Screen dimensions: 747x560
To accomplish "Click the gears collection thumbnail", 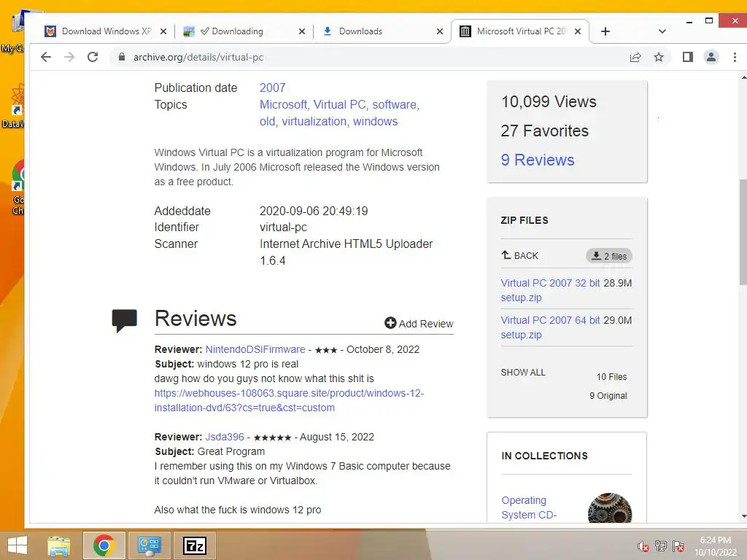I will click(x=610, y=508).
